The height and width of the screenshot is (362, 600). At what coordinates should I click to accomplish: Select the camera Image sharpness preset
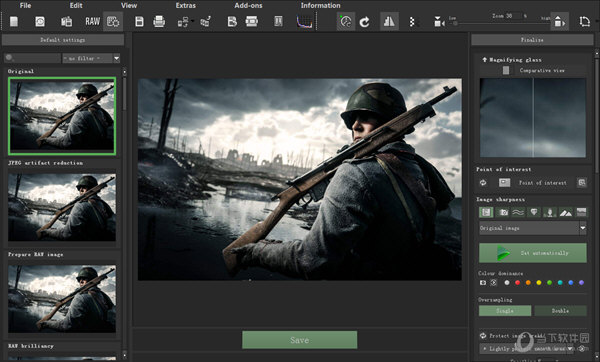coord(503,212)
